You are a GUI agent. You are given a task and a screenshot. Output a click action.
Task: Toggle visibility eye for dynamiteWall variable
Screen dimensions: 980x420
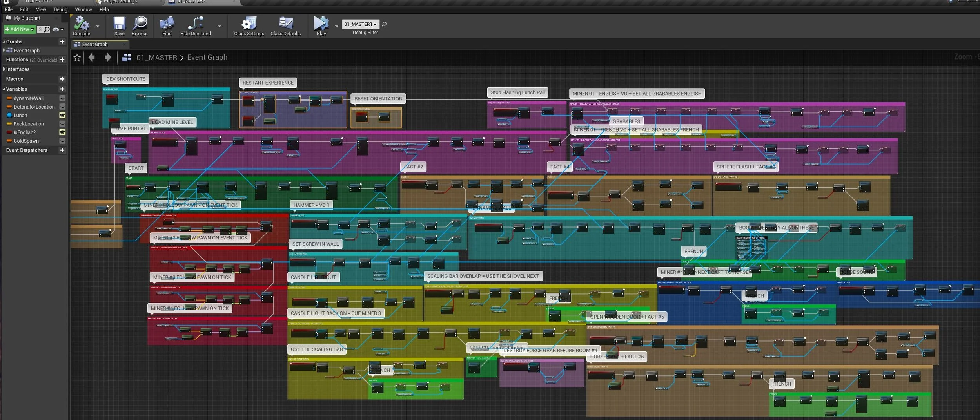click(62, 98)
